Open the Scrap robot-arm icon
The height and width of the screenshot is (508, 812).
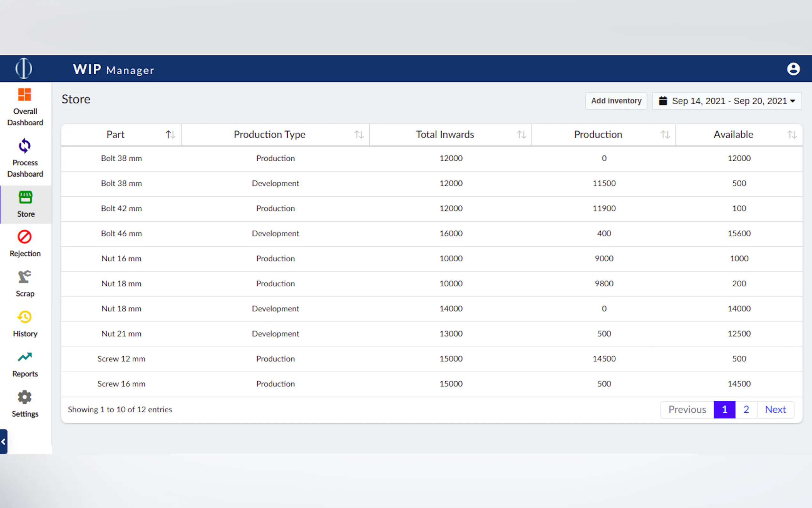pos(25,277)
